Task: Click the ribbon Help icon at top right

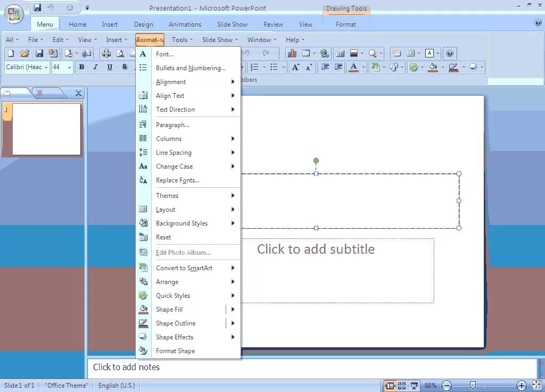Action: click(x=538, y=22)
